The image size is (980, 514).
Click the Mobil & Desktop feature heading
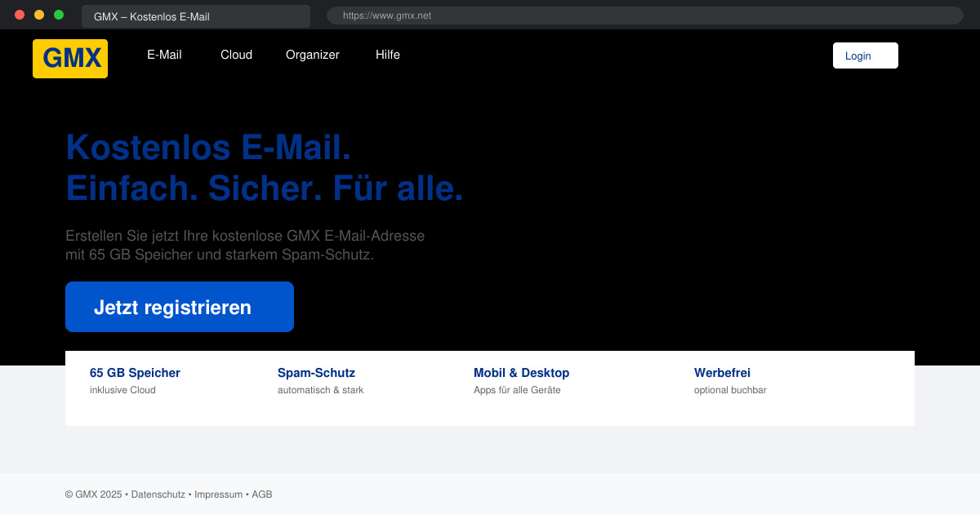point(521,373)
